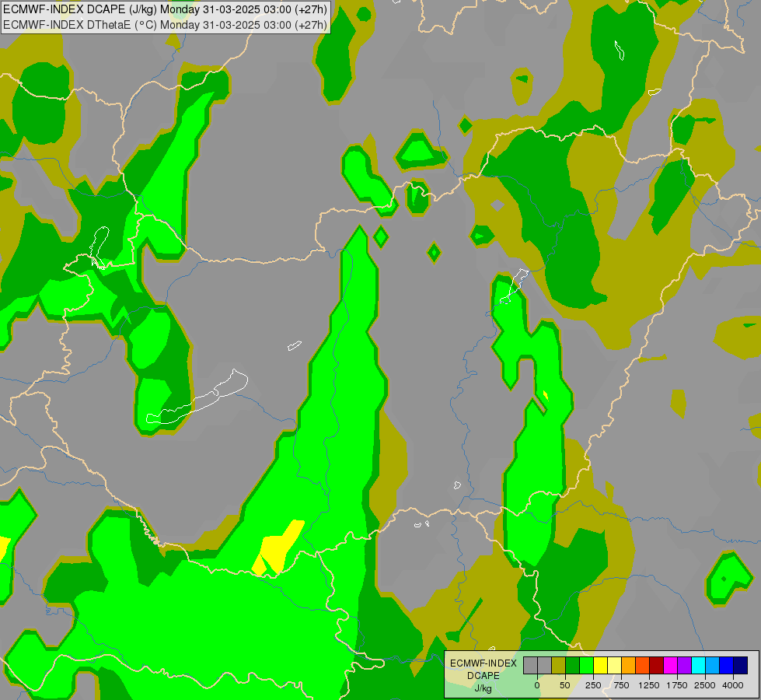Click the legend tick label 1250
761x700 pixels.
coord(649,685)
